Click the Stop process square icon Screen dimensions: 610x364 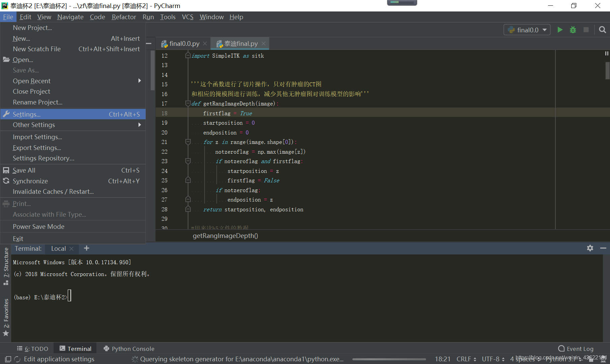click(586, 30)
